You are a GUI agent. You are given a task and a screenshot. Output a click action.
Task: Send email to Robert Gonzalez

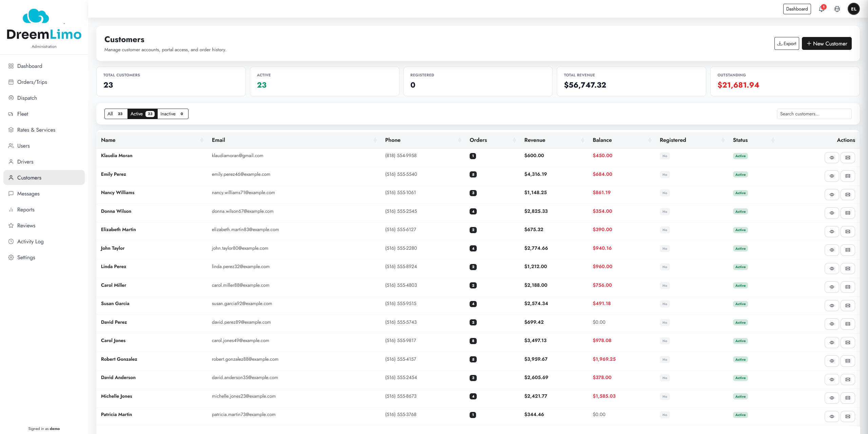click(848, 361)
